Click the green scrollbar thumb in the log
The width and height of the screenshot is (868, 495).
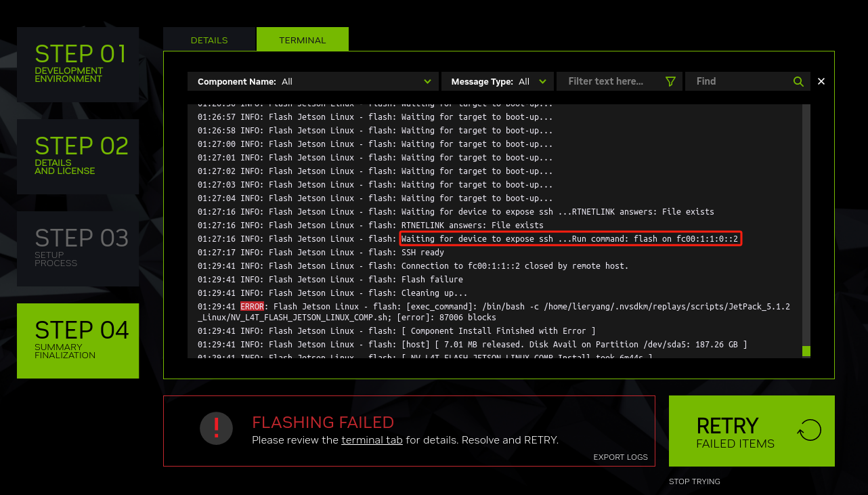(x=806, y=351)
